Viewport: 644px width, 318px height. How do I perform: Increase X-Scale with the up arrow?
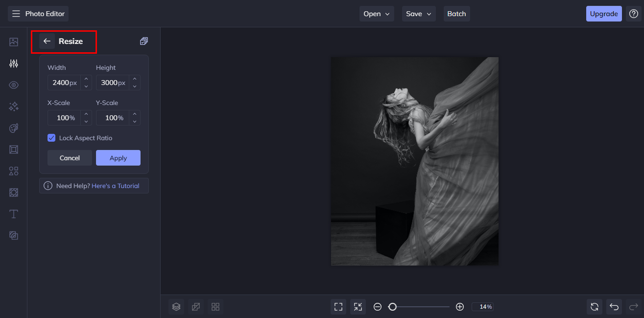pos(86,114)
